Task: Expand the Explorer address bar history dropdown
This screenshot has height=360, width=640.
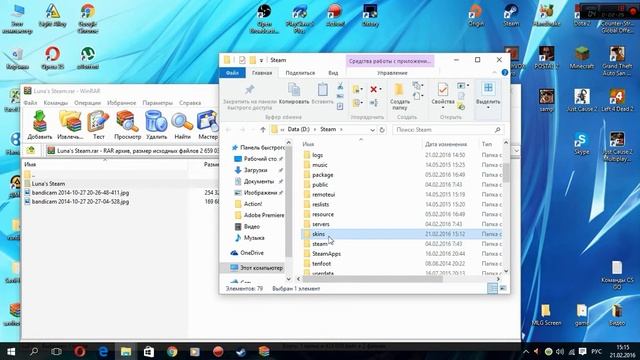Action: pos(372,130)
